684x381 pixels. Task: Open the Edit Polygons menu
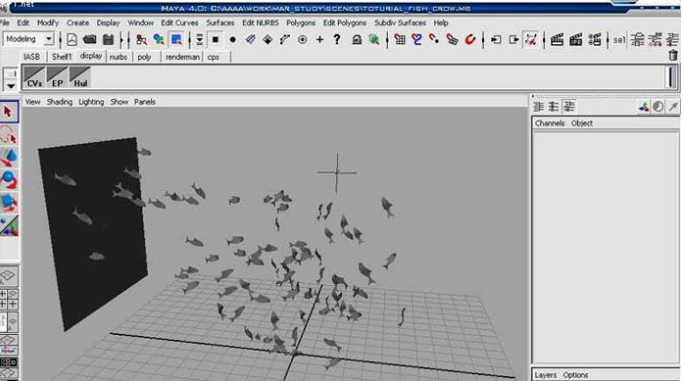click(345, 23)
